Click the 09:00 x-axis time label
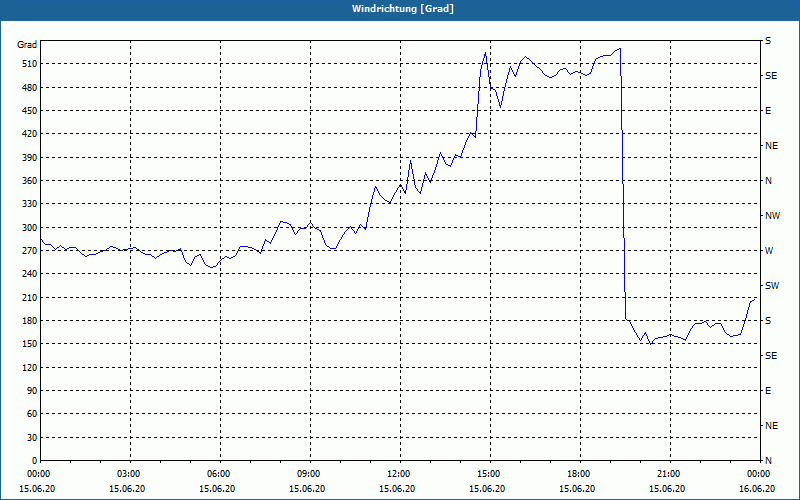Viewport: 800px width, 500px height. pos(307,473)
